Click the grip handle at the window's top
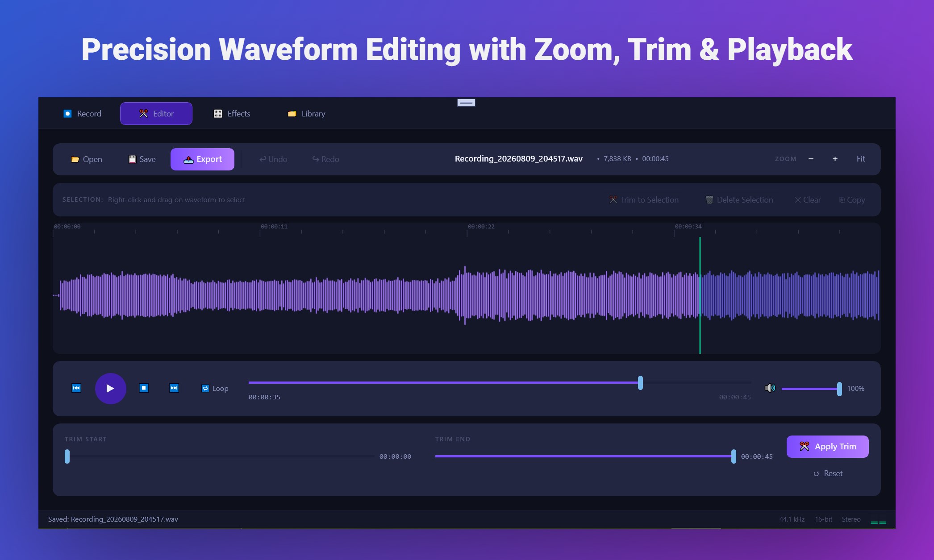The image size is (934, 560). pos(466,103)
